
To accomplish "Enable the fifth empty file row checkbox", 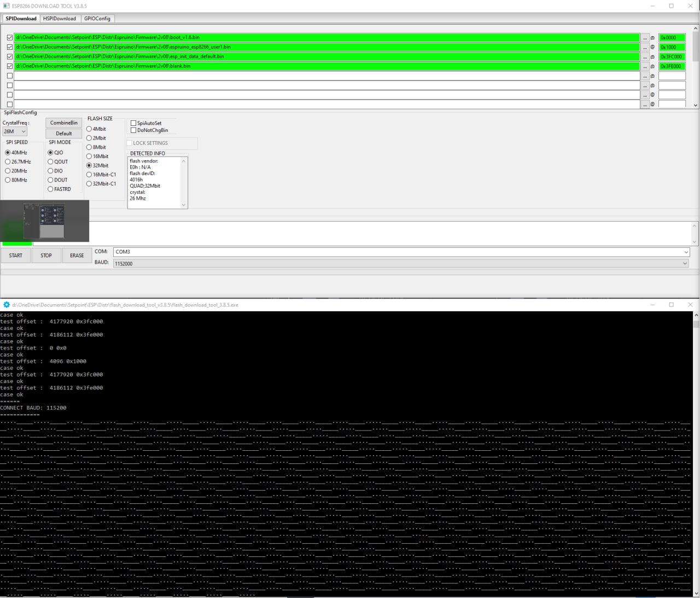I will (x=10, y=76).
